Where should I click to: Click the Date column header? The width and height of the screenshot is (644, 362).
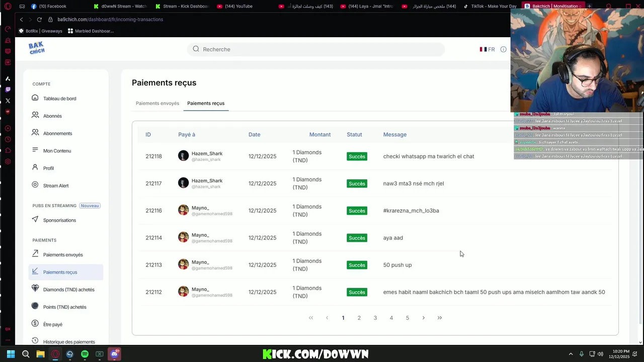click(x=254, y=134)
